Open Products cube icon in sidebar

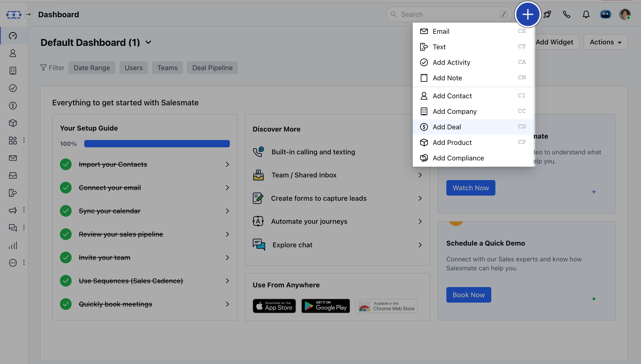pyautogui.click(x=13, y=123)
